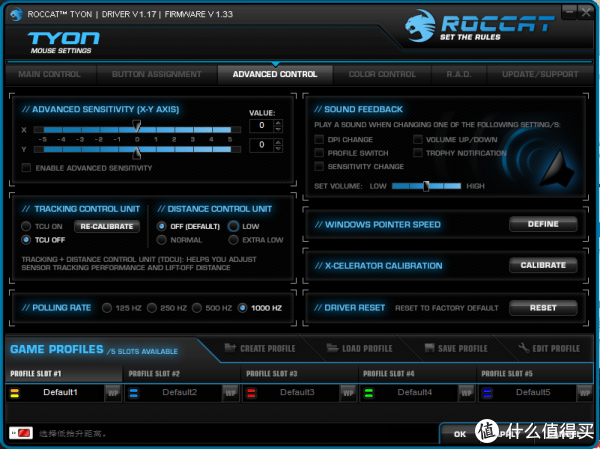Select the Default3 profile name

tap(297, 392)
